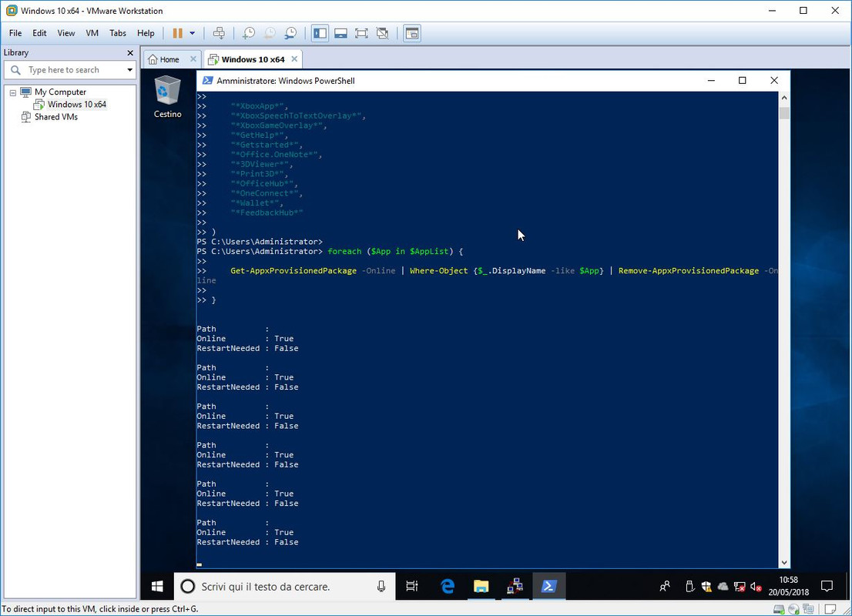Click the PowerShell scrollbar thumb

(x=783, y=113)
